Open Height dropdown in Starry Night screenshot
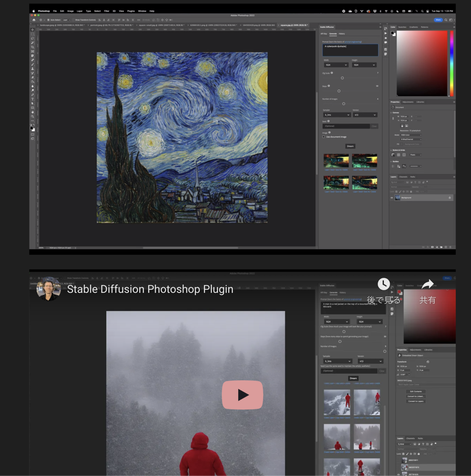471x476 pixels. pyautogui.click(x=364, y=65)
